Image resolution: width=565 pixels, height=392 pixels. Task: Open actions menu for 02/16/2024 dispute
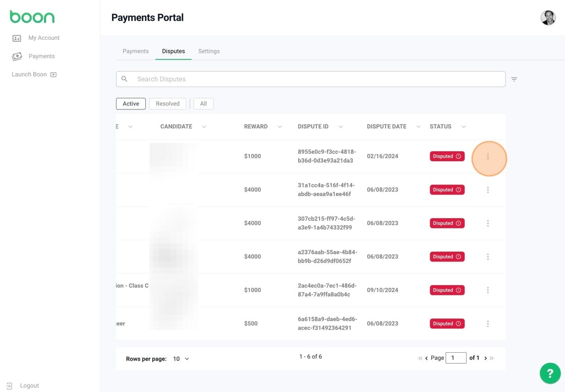point(488,156)
